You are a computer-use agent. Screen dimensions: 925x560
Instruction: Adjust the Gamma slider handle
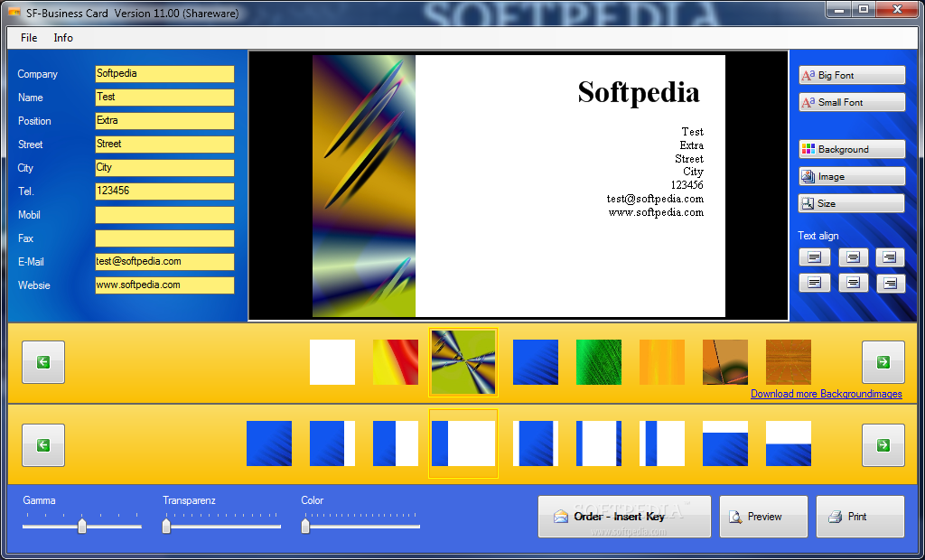[82, 525]
